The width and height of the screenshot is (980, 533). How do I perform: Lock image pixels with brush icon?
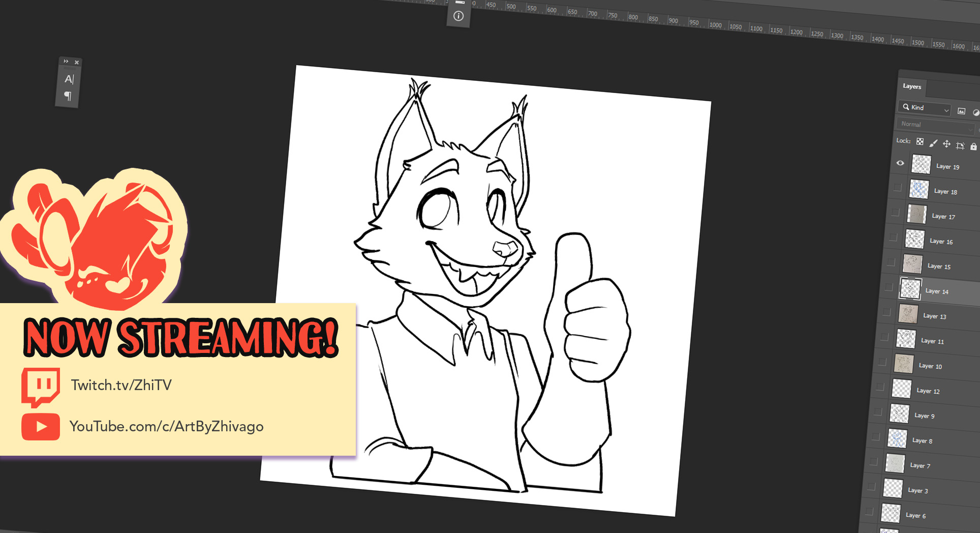[933, 143]
